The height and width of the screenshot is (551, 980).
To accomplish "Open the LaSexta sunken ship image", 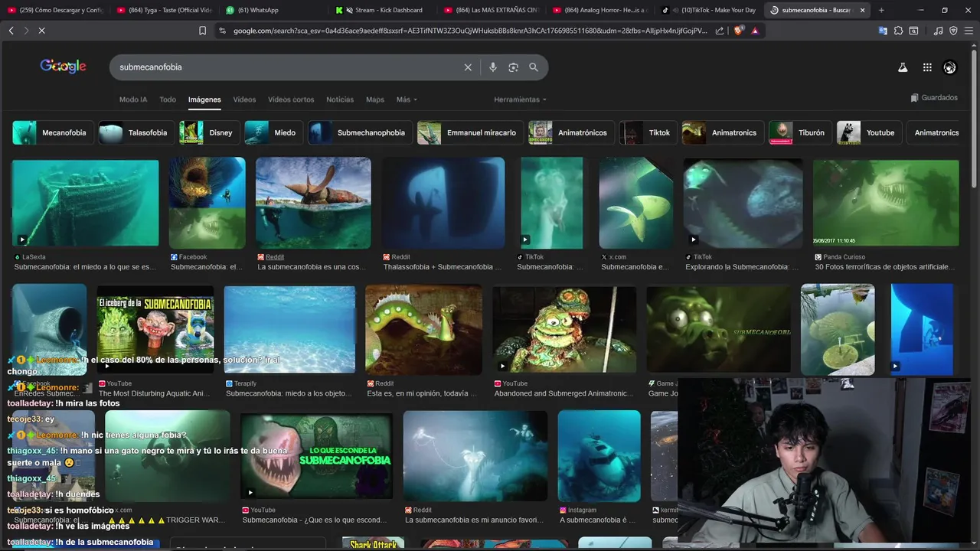I will (x=85, y=203).
